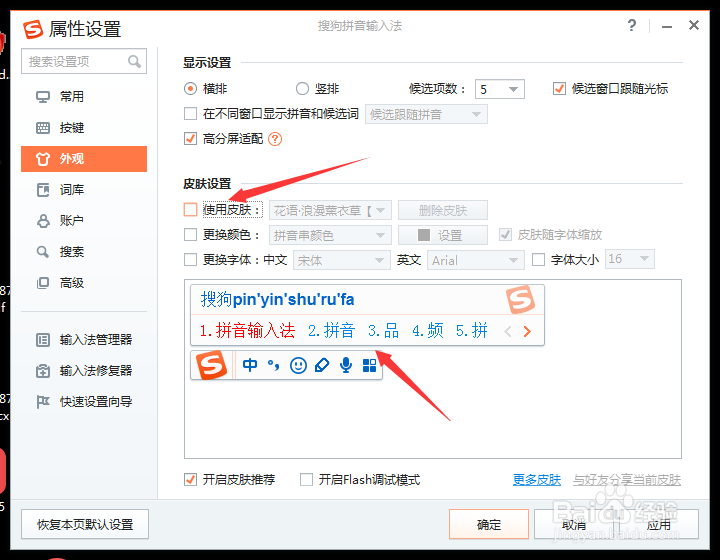Viewport: 720px width, 560px height.
Task: Open Chinese font dropdown 宋体
Action: [342, 260]
